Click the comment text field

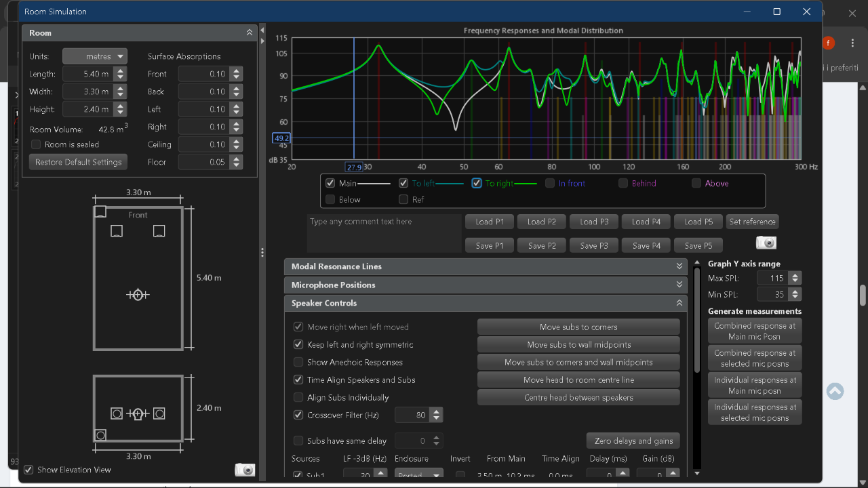tap(384, 233)
